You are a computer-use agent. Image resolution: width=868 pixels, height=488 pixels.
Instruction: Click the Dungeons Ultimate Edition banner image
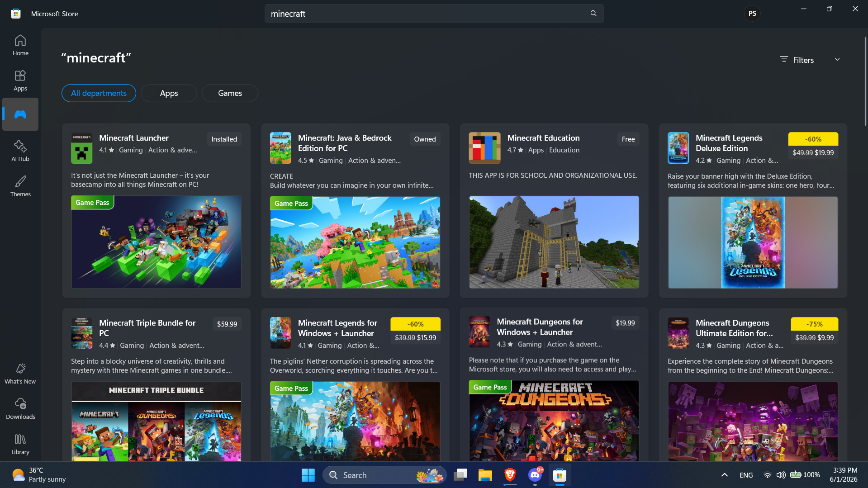pos(753,422)
